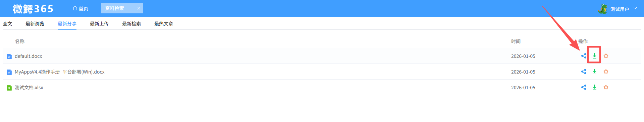Open the 最热文章 tab
This screenshot has width=644, height=122.
click(x=164, y=24)
